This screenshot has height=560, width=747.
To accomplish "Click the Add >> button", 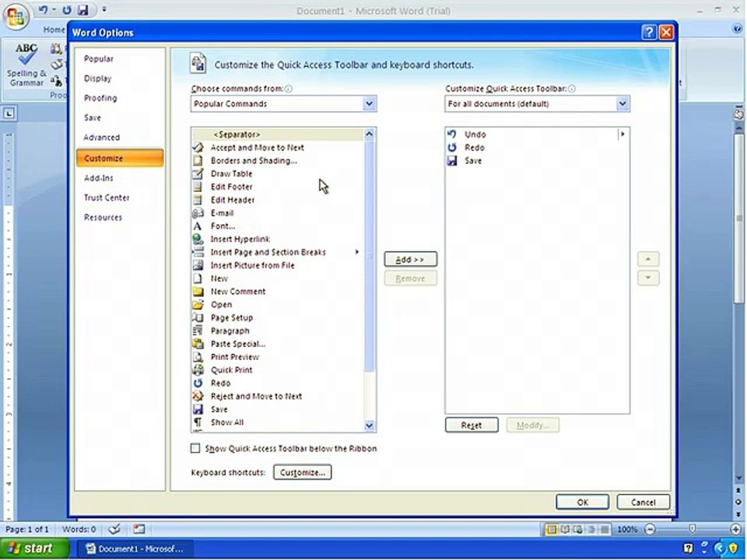I will (410, 260).
